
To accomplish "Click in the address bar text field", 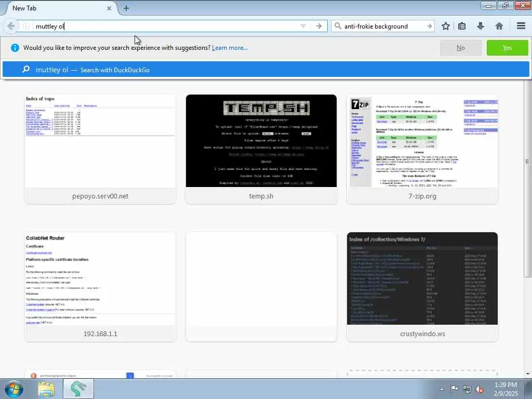I will tap(166, 26).
